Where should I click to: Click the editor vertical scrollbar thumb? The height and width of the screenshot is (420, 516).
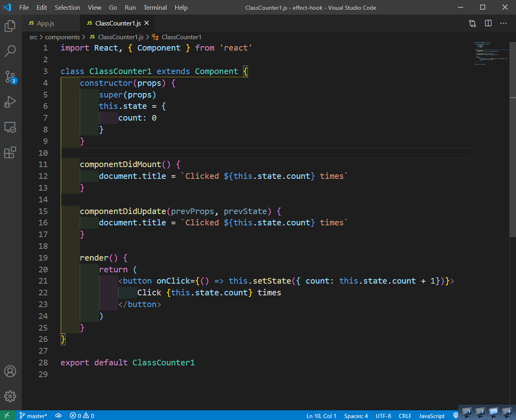pos(513,140)
